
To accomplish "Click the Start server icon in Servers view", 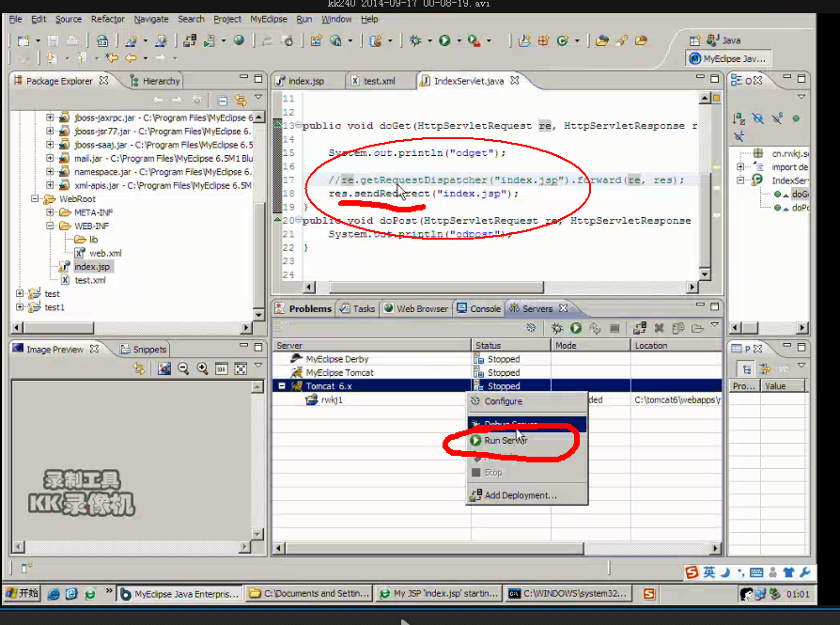I will (576, 328).
